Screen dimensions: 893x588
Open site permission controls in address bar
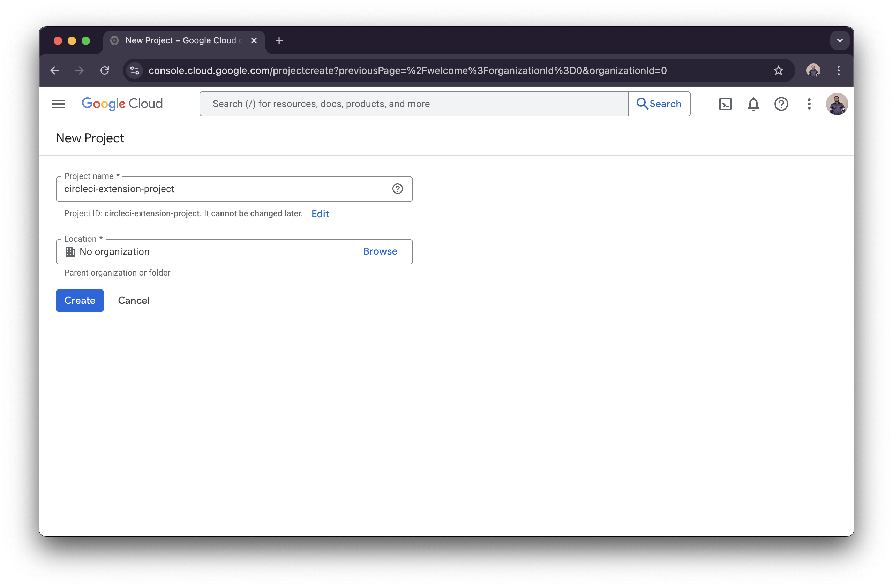[x=135, y=70]
